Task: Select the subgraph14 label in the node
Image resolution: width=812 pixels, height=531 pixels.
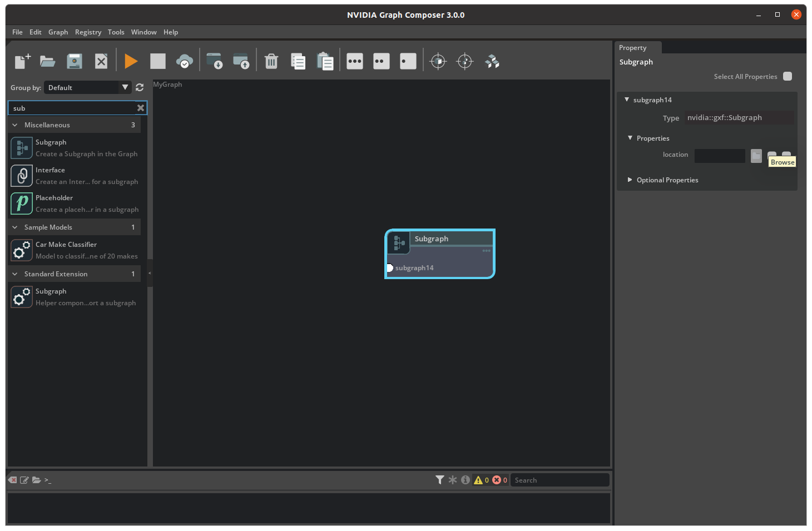Action: pyautogui.click(x=414, y=268)
